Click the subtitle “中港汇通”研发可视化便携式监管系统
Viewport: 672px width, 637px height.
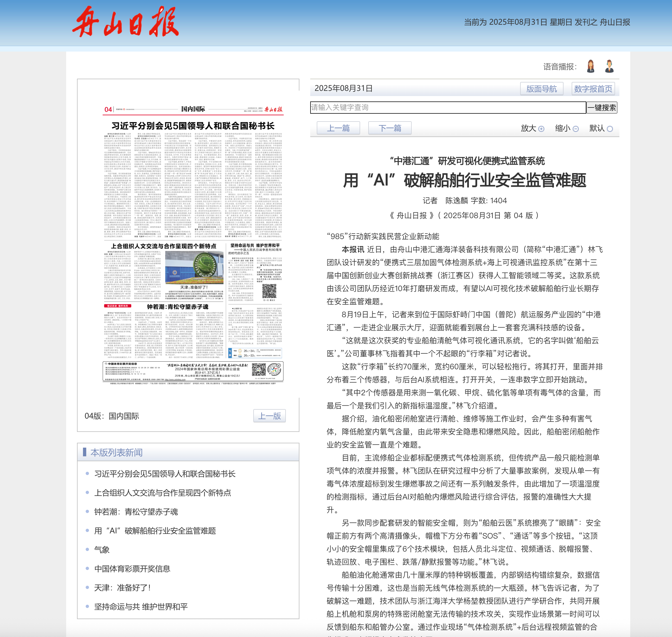click(467, 161)
